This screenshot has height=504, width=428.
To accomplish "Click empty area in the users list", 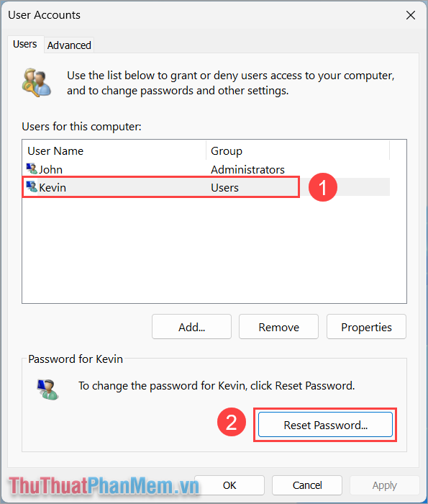I will click(214, 249).
